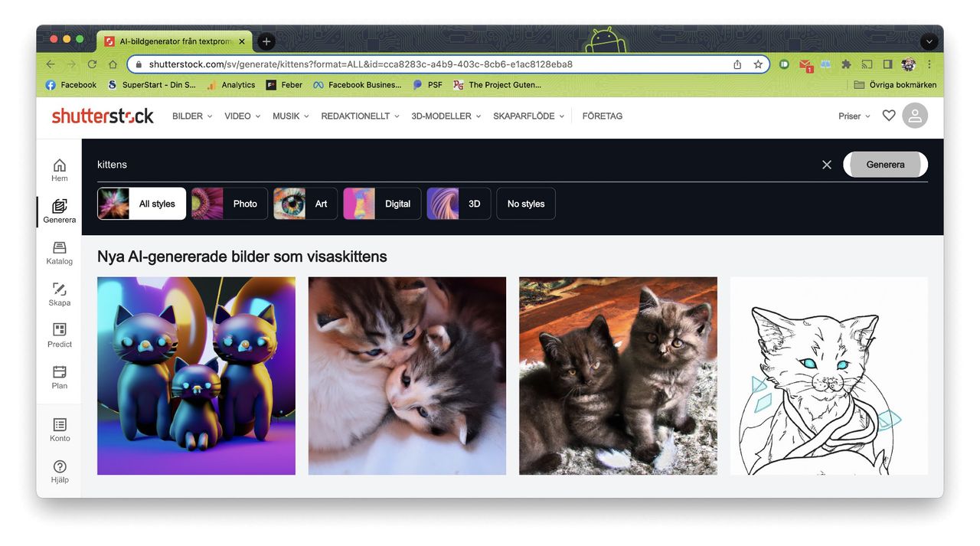This screenshot has height=546, width=980.
Task: Open the black kittens photo thumbnail
Action: coord(619,375)
